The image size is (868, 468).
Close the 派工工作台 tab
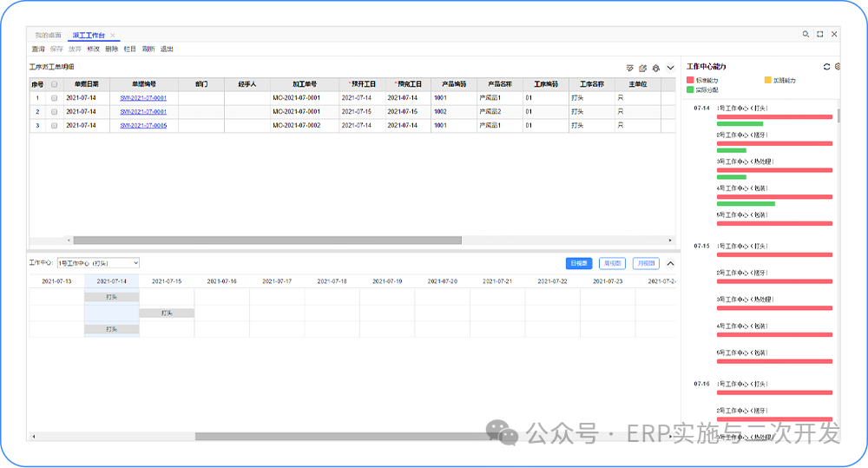[x=113, y=36]
